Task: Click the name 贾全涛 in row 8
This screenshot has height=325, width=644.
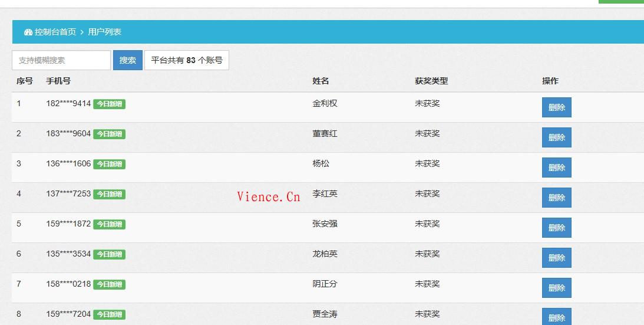Action: [x=325, y=314]
